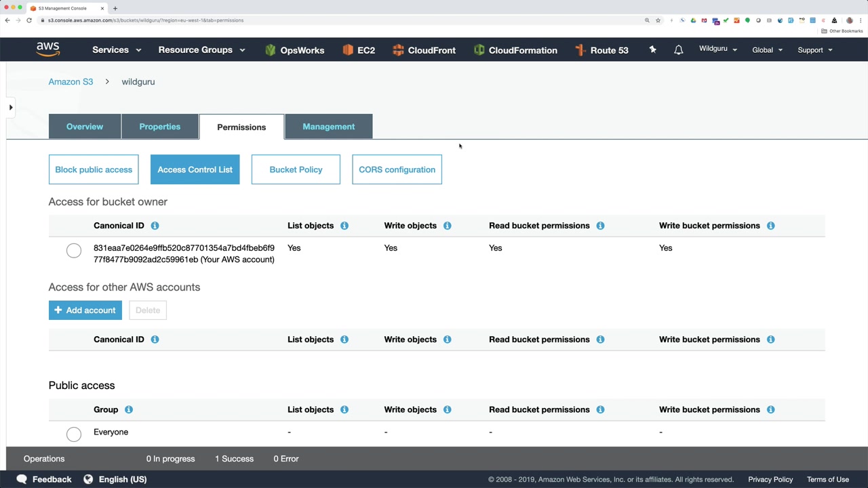Open the OpsWorks shortcut in the navigation bar

[294, 50]
